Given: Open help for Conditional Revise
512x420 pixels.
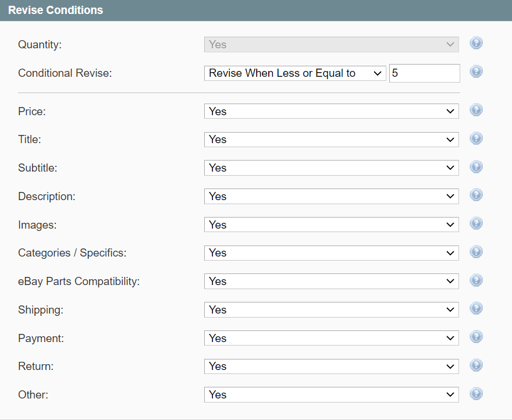Looking at the screenshot, I should click(476, 72).
